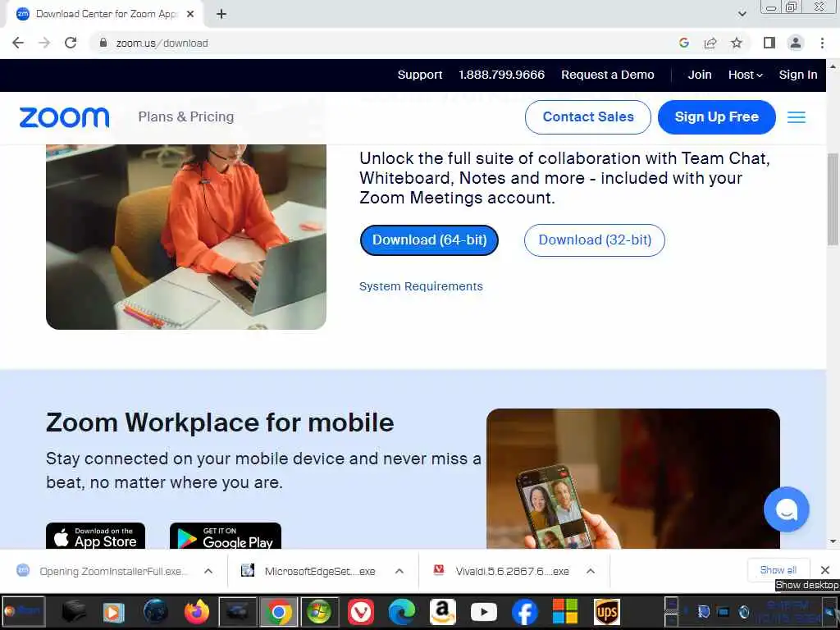Open a new browser tab
The height and width of the screenshot is (630, 840).
click(221, 14)
